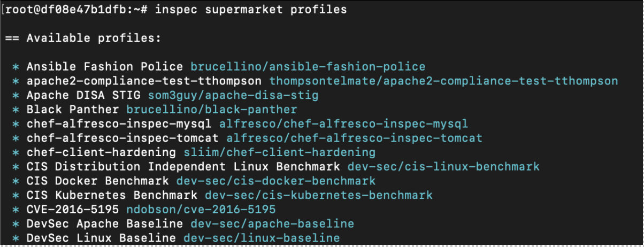Image resolution: width=644 pixels, height=247 pixels.
Task: Click the brucellino/black-panther profile path
Action: 211,110
